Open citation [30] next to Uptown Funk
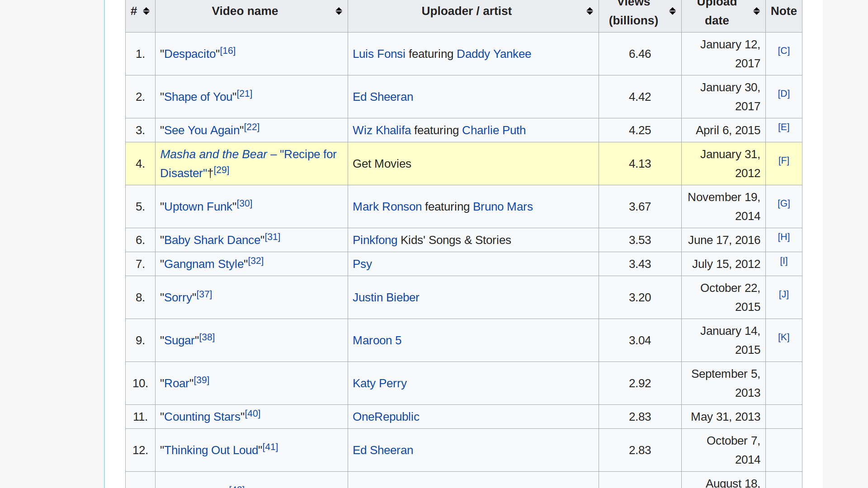The image size is (868, 488). point(245,204)
